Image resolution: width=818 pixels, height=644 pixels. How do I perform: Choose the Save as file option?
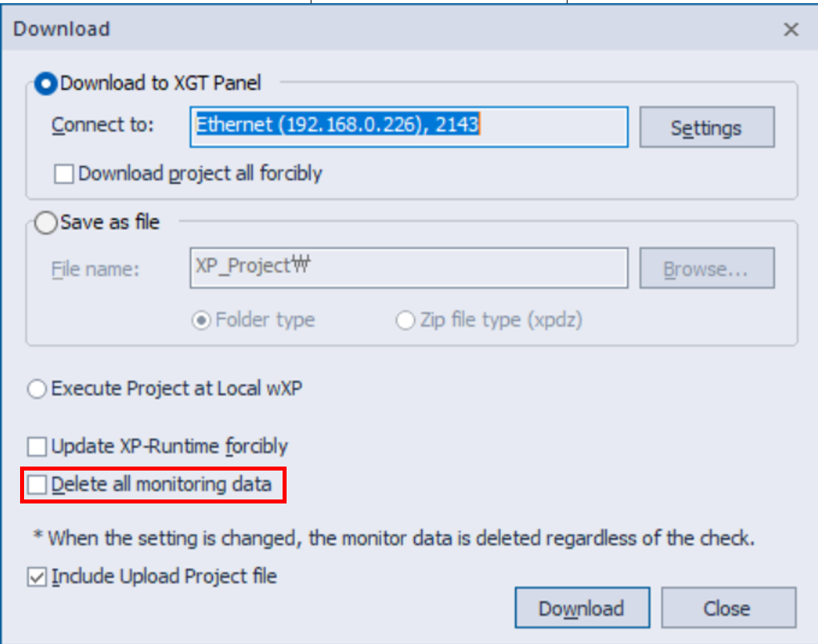pos(47,222)
